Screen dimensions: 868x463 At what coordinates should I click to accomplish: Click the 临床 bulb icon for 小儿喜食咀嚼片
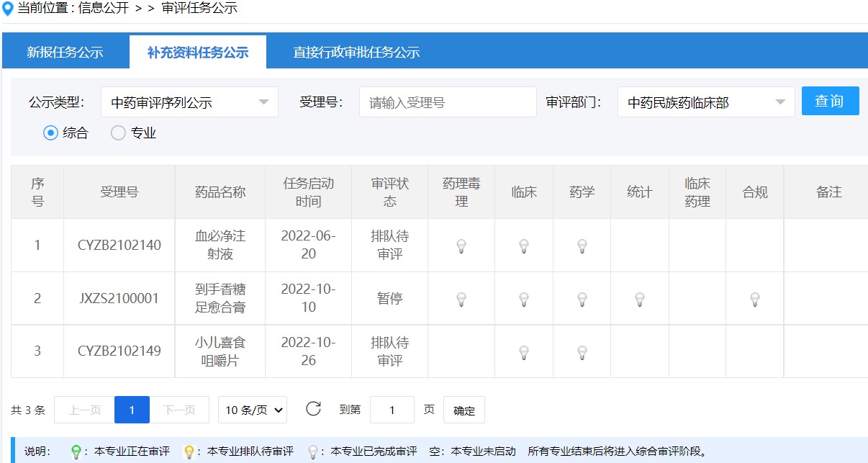(523, 351)
